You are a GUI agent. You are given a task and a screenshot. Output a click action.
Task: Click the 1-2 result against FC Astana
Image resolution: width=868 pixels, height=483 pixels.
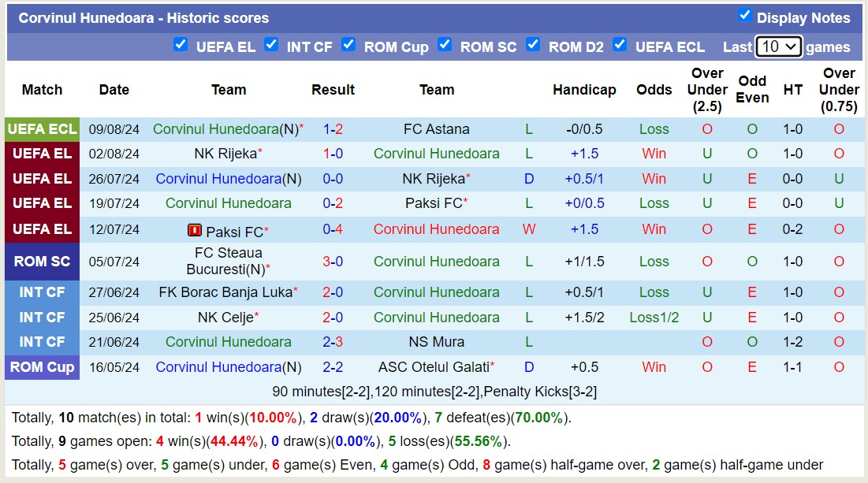pos(333,129)
